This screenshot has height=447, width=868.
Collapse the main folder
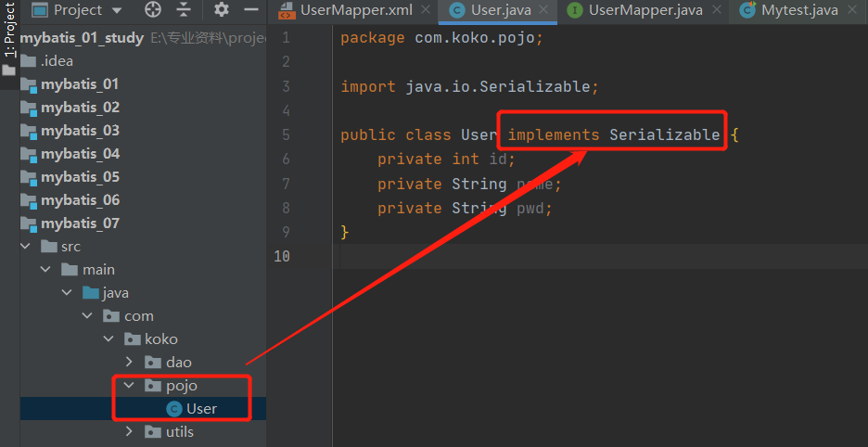click(x=46, y=269)
